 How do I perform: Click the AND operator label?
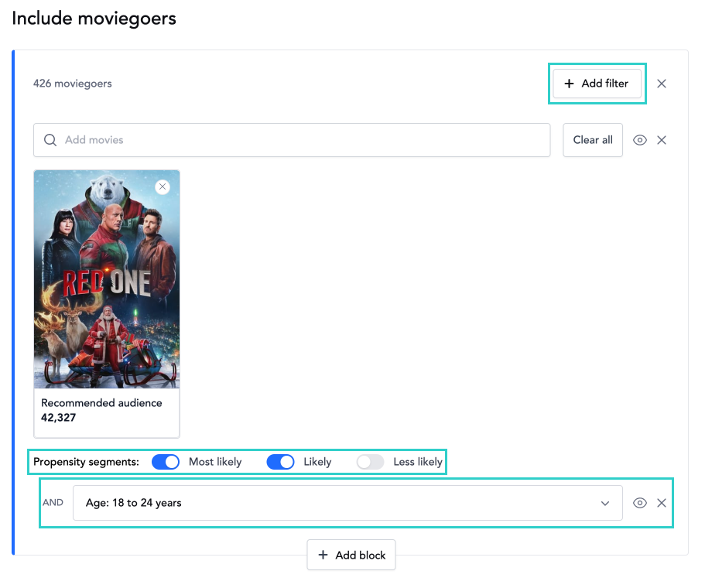(53, 503)
